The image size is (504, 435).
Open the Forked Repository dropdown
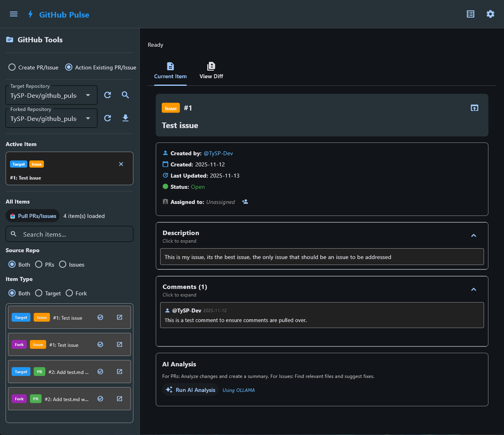tap(52, 119)
